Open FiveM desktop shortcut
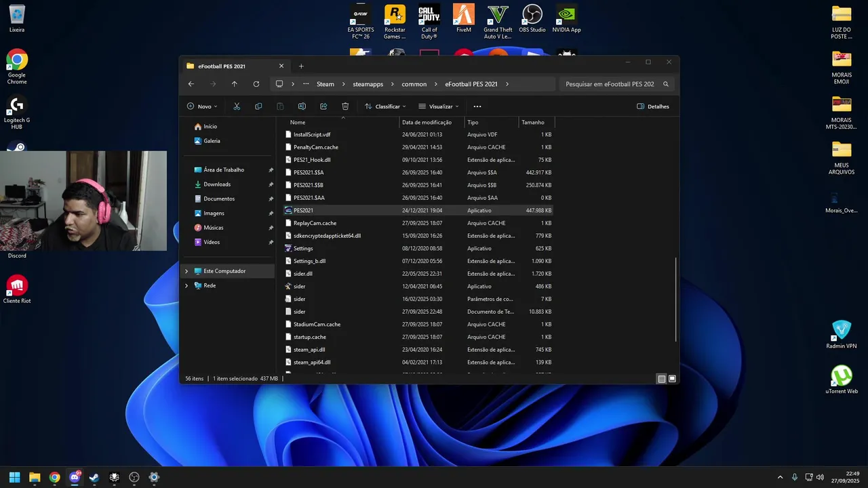 [x=464, y=19]
